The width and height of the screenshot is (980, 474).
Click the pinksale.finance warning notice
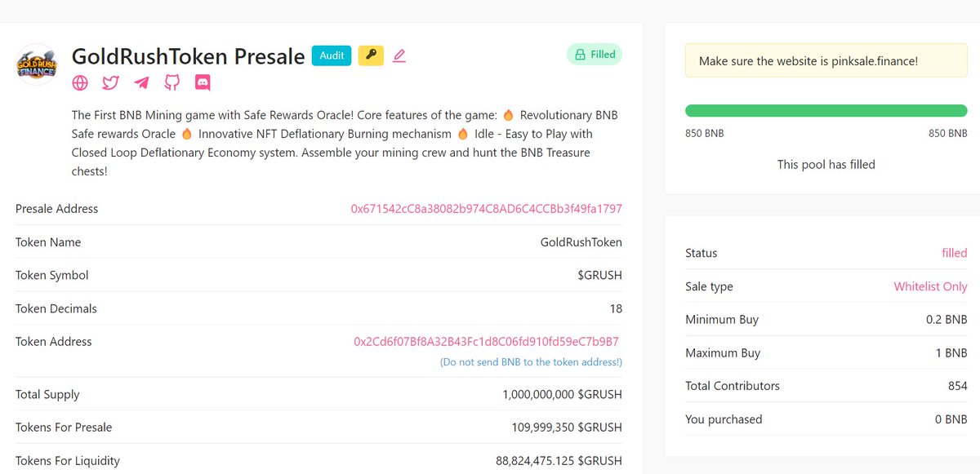click(x=826, y=61)
